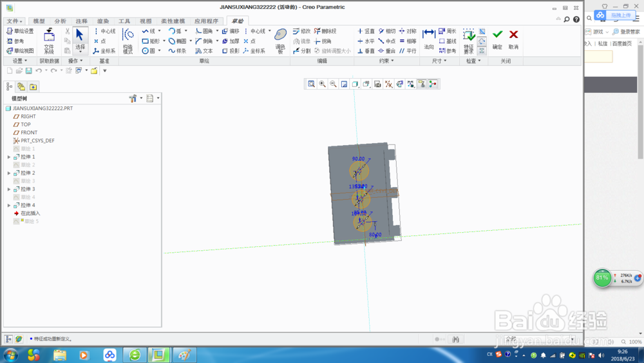Expand the 拉伸 1 tree node

coord(9,157)
